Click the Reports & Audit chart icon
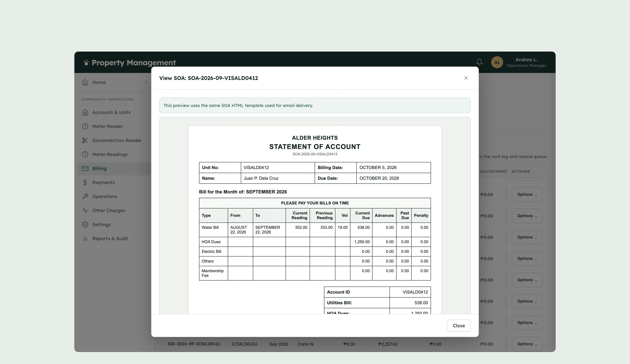The width and height of the screenshot is (630, 364). (85, 238)
